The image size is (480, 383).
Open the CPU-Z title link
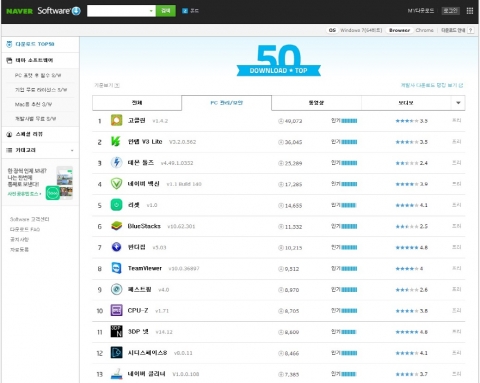pyautogui.click(x=138, y=310)
